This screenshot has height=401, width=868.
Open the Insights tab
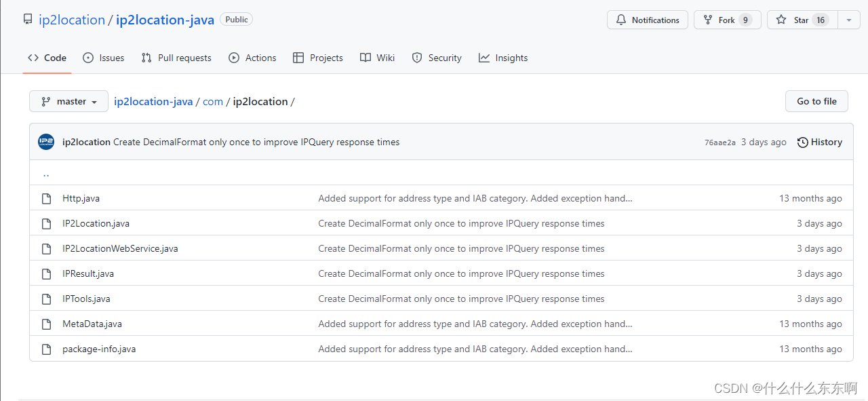point(503,58)
